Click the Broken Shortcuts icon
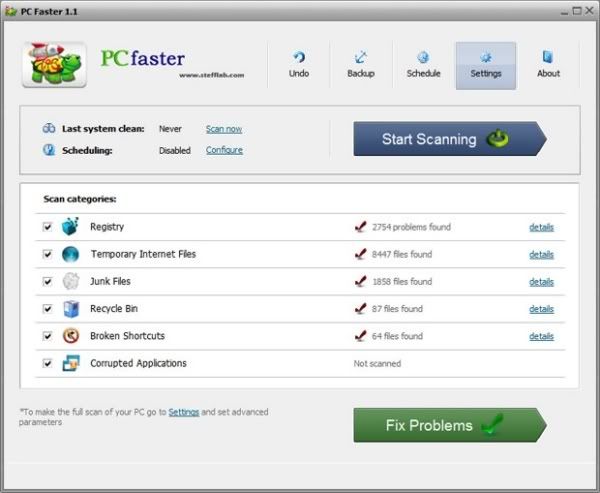The width and height of the screenshot is (600, 493). tap(71, 336)
